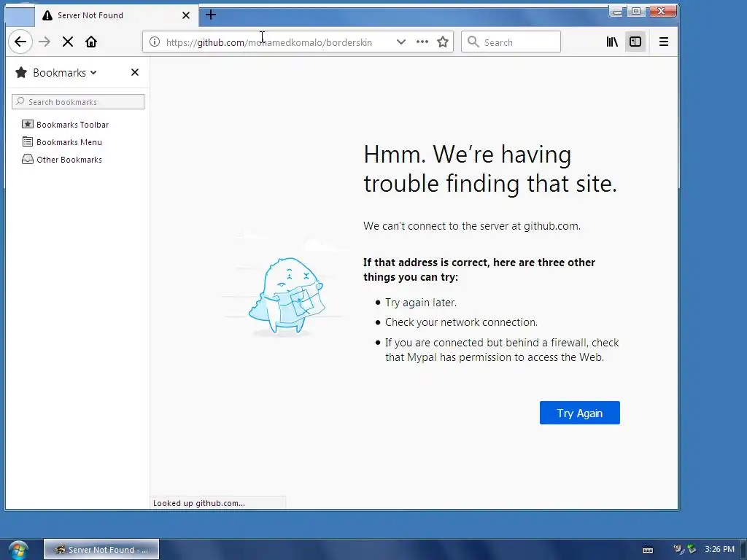Close the Server Not Found tab
The height and width of the screenshot is (560, 747).
186,15
